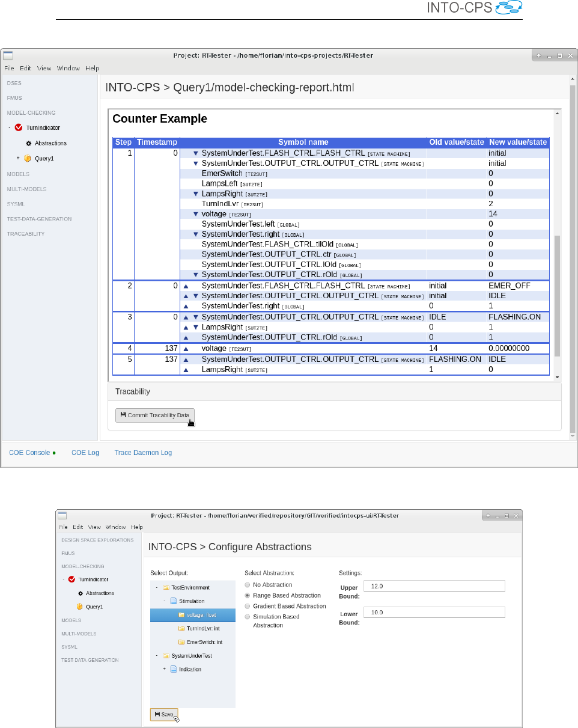Click the floppy-disk icon on the Save button
The image size is (578, 728).
157,714
